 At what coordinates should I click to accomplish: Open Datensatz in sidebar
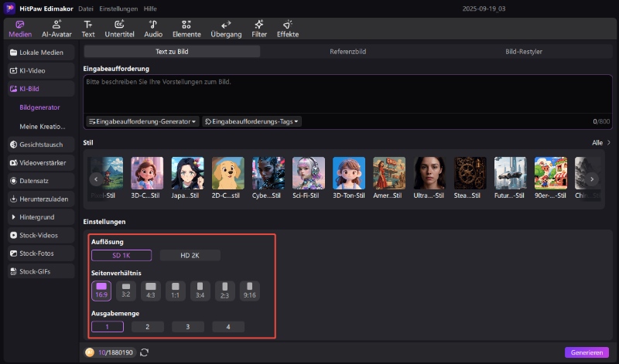(x=41, y=181)
